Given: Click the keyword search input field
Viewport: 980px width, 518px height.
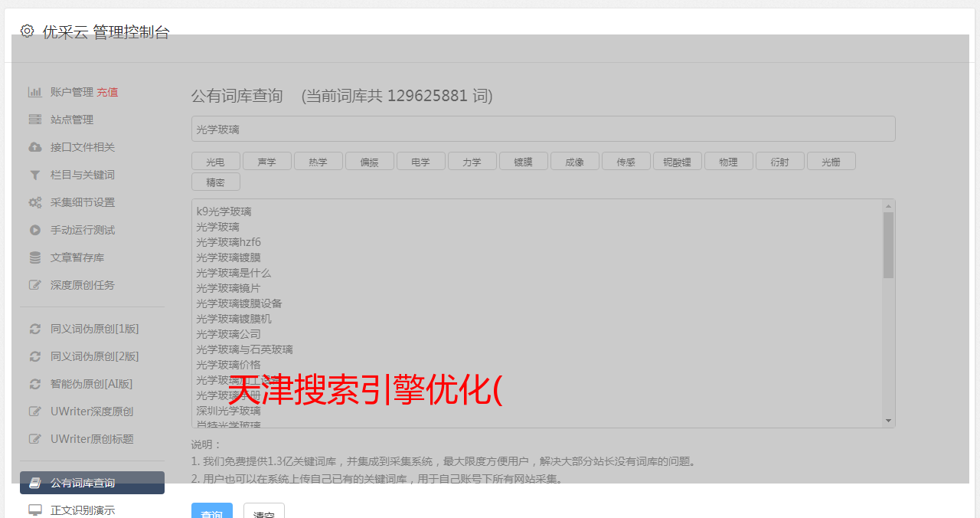Looking at the screenshot, I should tap(543, 129).
